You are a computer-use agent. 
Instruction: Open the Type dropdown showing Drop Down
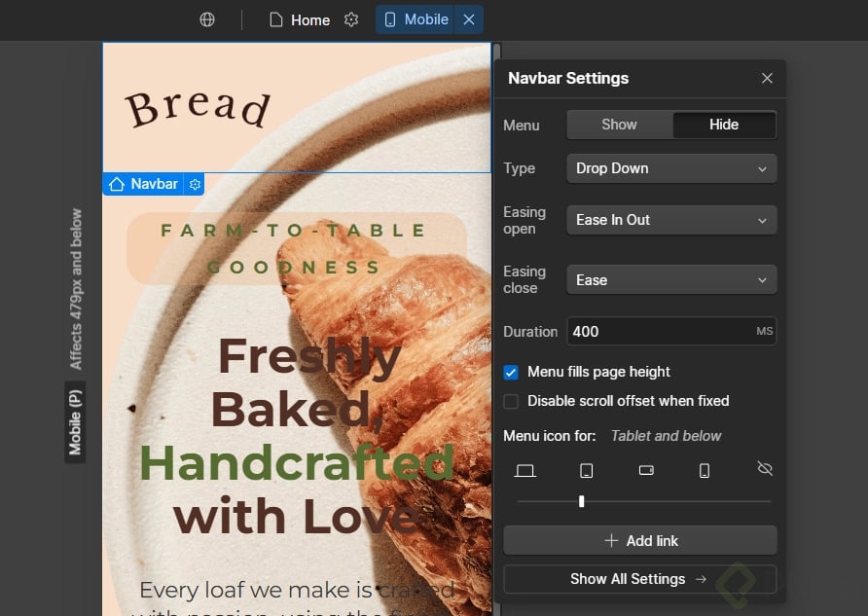pyautogui.click(x=671, y=168)
